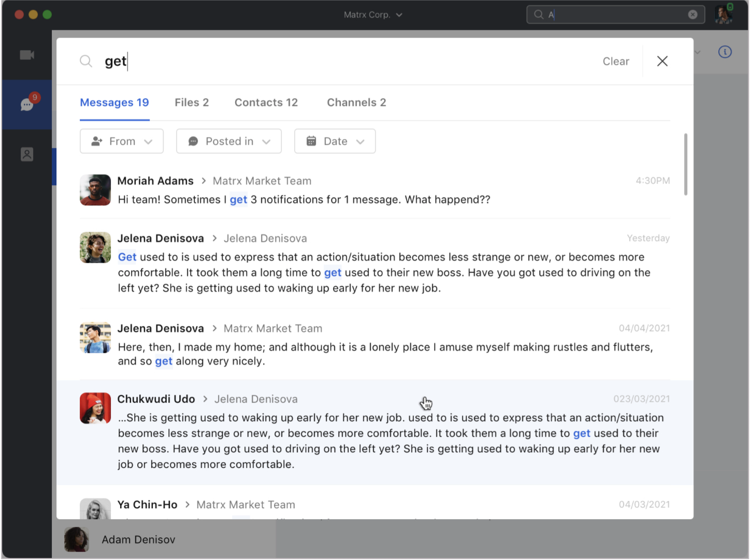Switch to the Files 2 tab
Viewport: 752px width, 560px height.
[x=192, y=102]
